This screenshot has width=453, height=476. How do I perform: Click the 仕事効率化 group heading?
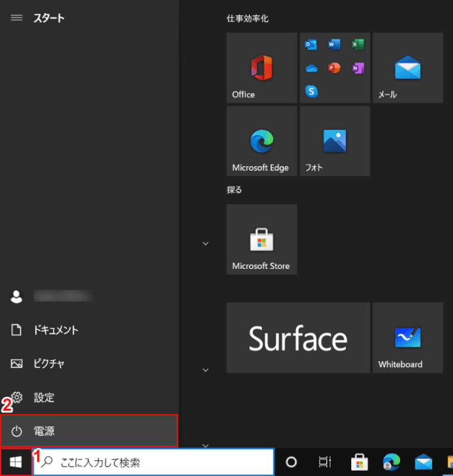tap(248, 18)
